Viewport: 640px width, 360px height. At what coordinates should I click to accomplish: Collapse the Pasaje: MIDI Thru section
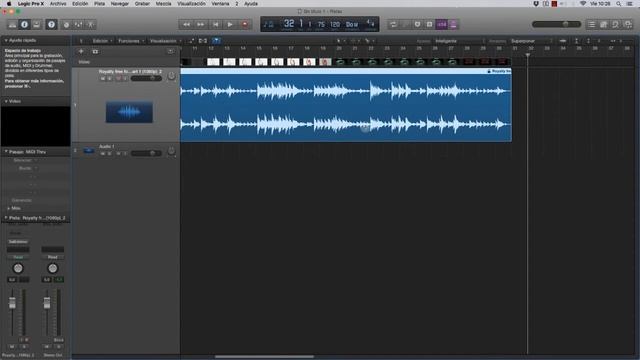(x=6, y=151)
